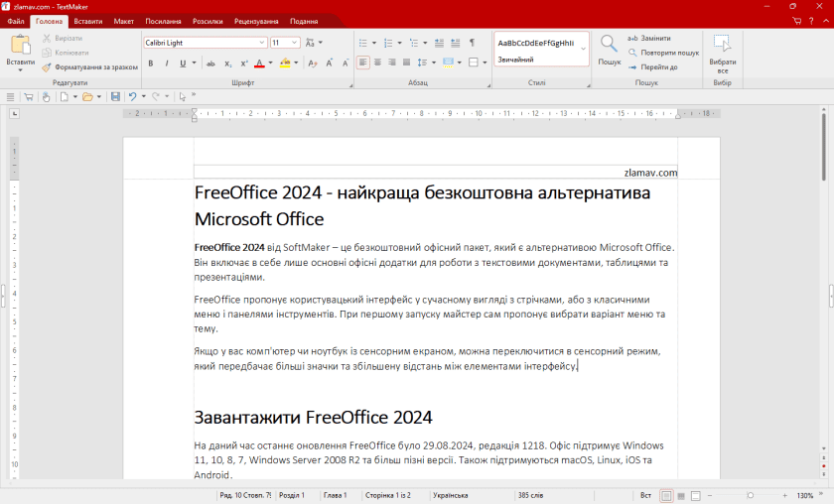834x504 pixels.
Task: Click Повторити пошук button
Action: point(663,53)
